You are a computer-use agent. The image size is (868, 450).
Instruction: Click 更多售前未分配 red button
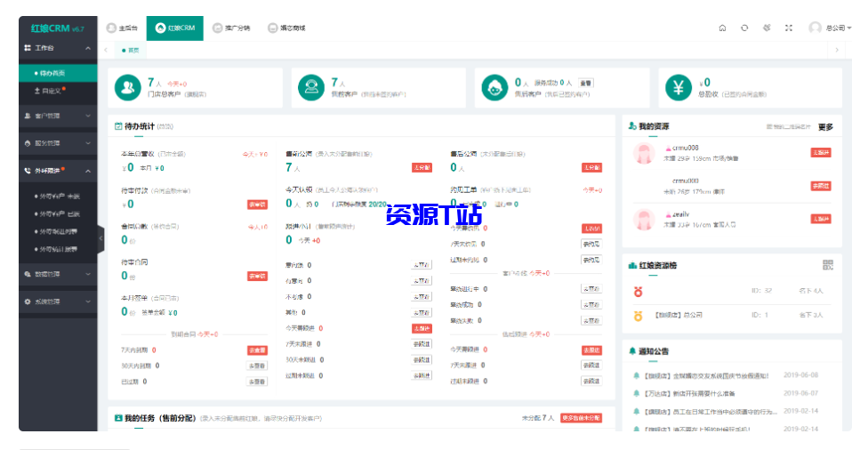point(582,418)
